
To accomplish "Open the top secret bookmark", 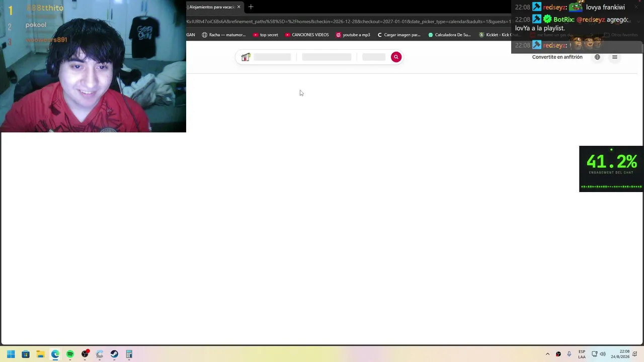I will click(x=265, y=35).
